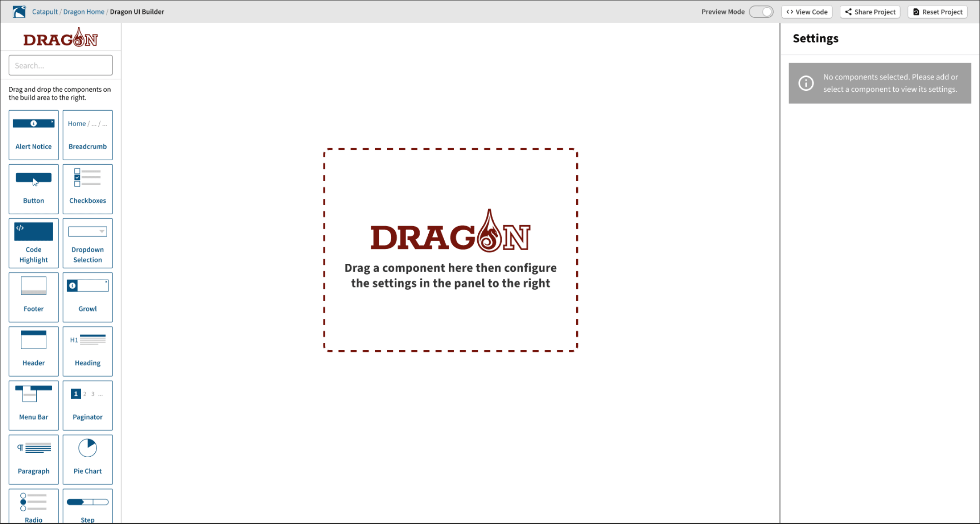Click the View Code button
Viewport: 980px width, 524px height.
(x=807, y=12)
